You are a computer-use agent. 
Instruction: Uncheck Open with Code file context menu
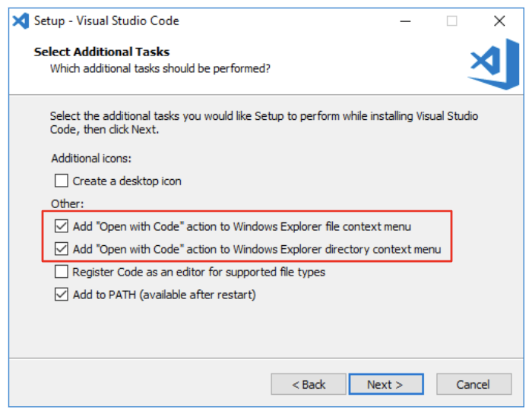click(62, 226)
